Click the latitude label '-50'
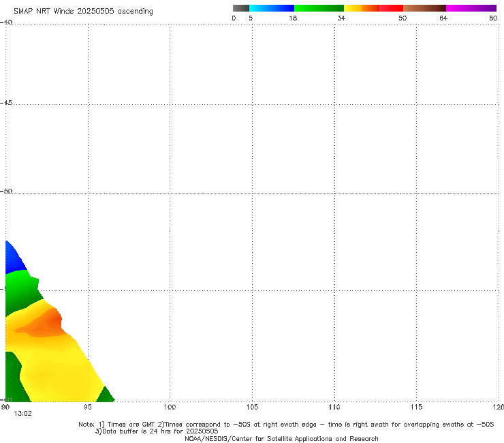Image resolution: width=504 pixels, height=443 pixels. point(6,191)
